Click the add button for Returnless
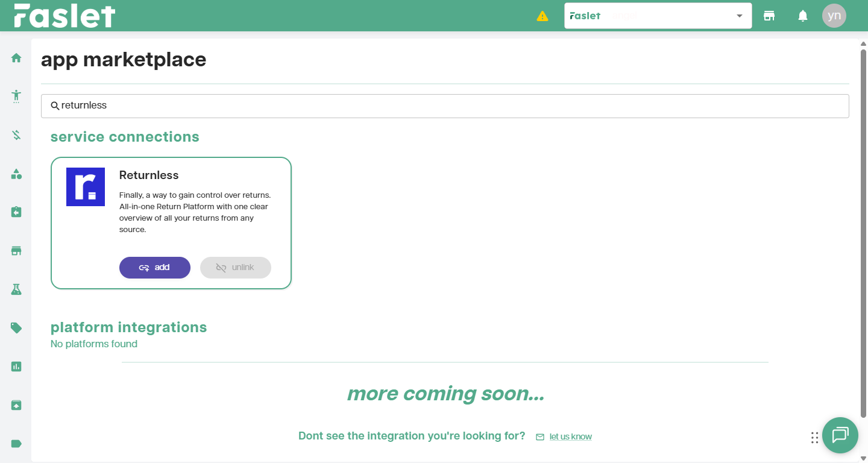This screenshot has width=868, height=463. point(155,268)
